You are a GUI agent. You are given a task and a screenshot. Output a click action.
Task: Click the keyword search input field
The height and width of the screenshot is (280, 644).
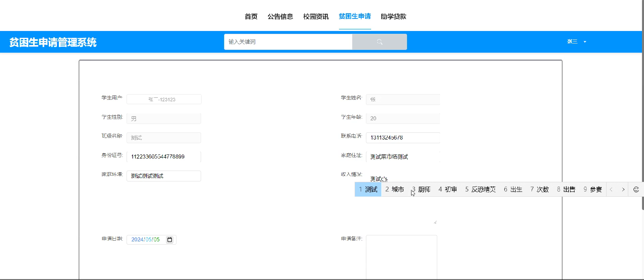[288, 42]
